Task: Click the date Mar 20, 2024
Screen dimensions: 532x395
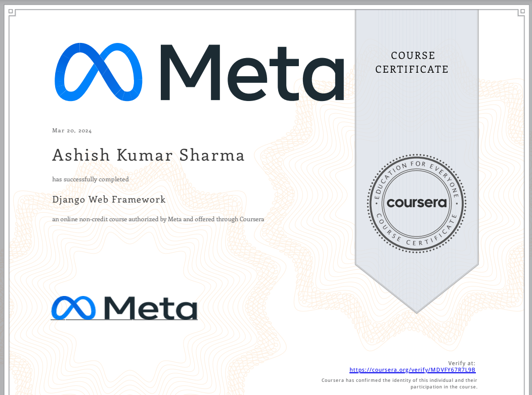Action: point(72,131)
